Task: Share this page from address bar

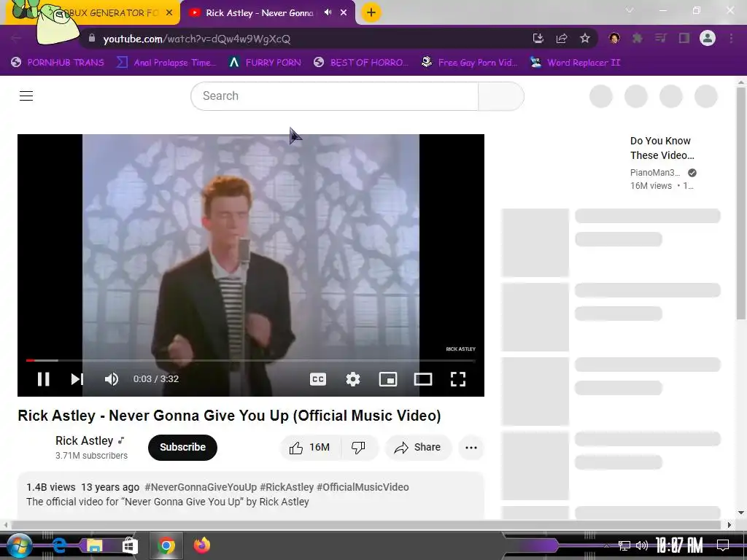Action: point(562,39)
